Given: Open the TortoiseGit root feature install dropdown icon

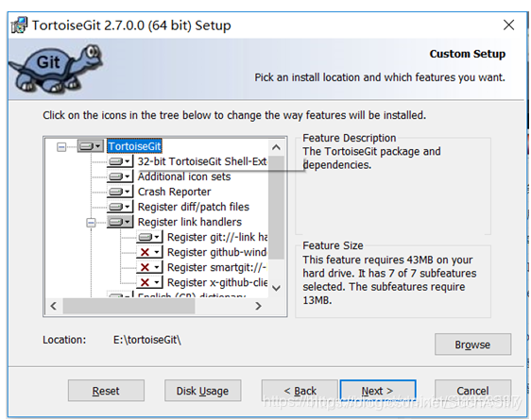Looking at the screenshot, I should click(x=91, y=146).
